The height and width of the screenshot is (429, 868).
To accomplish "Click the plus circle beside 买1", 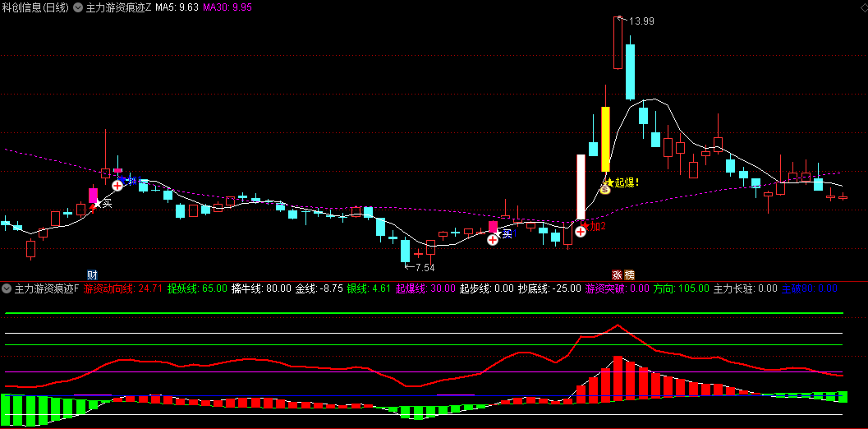I will [x=492, y=239].
